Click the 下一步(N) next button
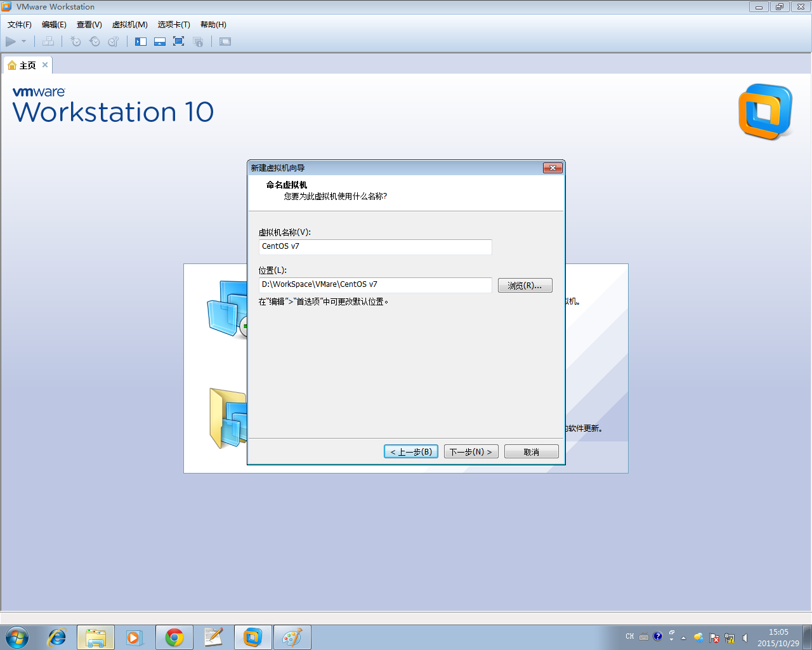 (x=471, y=451)
